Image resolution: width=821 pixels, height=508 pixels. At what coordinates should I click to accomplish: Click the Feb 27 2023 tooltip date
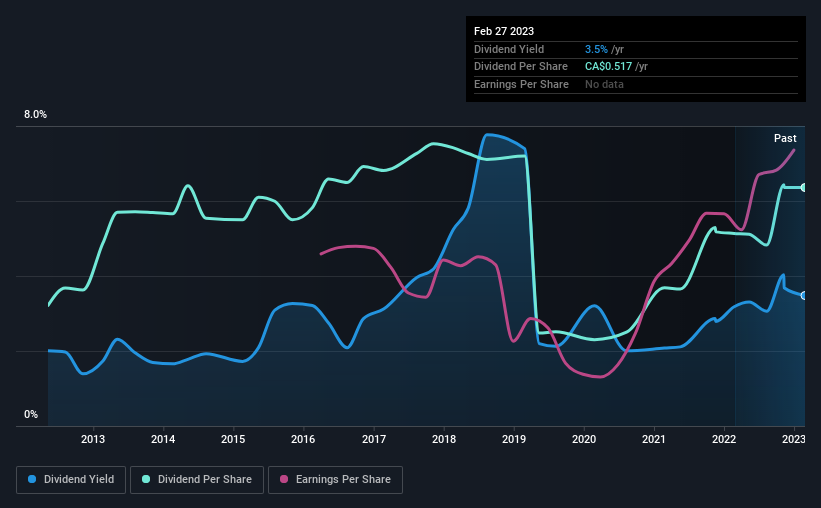pyautogui.click(x=504, y=31)
